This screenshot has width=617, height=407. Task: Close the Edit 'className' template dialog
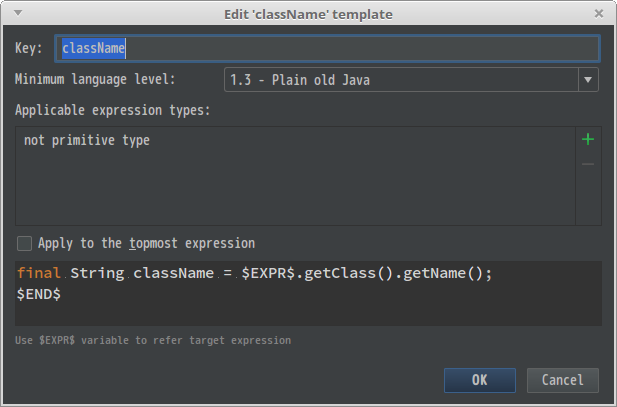tap(598, 13)
